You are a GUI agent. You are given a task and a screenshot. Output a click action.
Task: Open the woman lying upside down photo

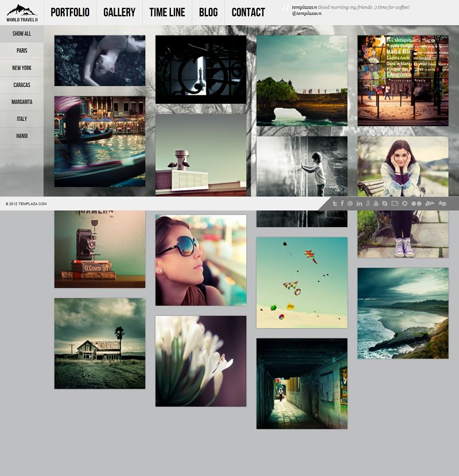100,60
